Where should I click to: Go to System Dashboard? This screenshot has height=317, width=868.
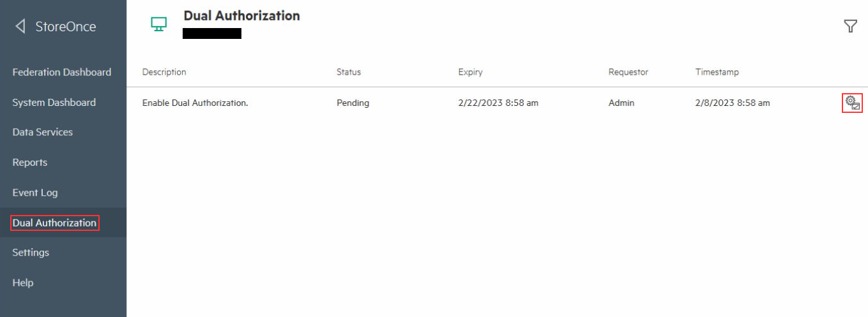[54, 102]
